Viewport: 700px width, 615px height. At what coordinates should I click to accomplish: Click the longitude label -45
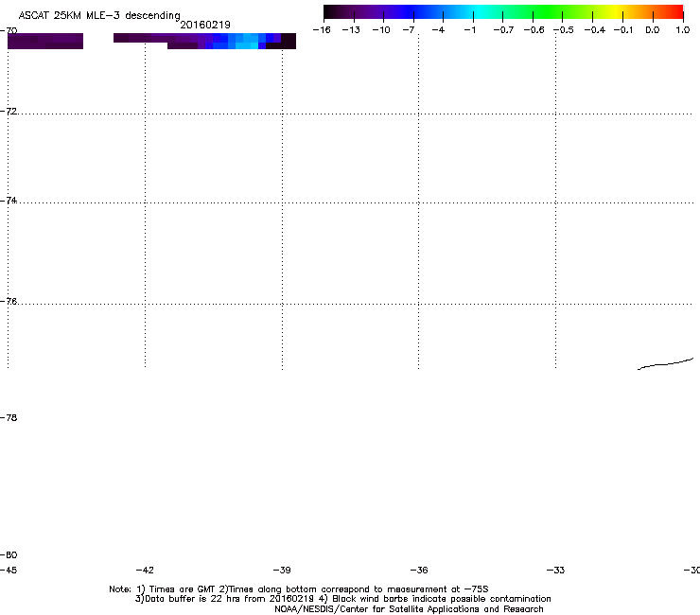coord(9,571)
